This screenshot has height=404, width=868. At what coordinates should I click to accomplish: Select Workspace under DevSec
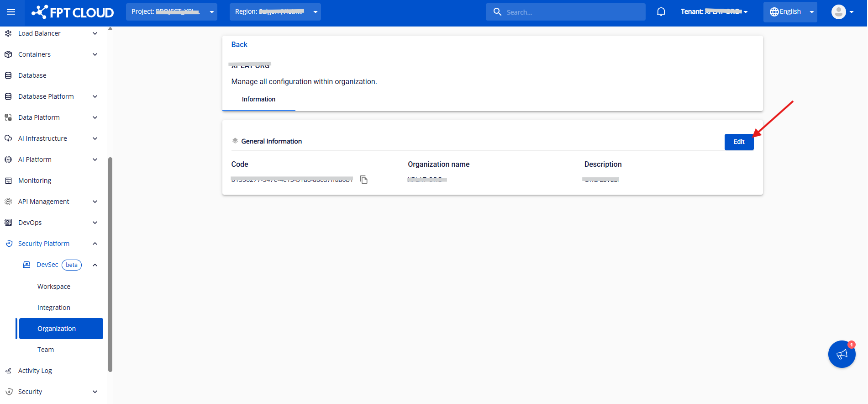pyautogui.click(x=54, y=287)
